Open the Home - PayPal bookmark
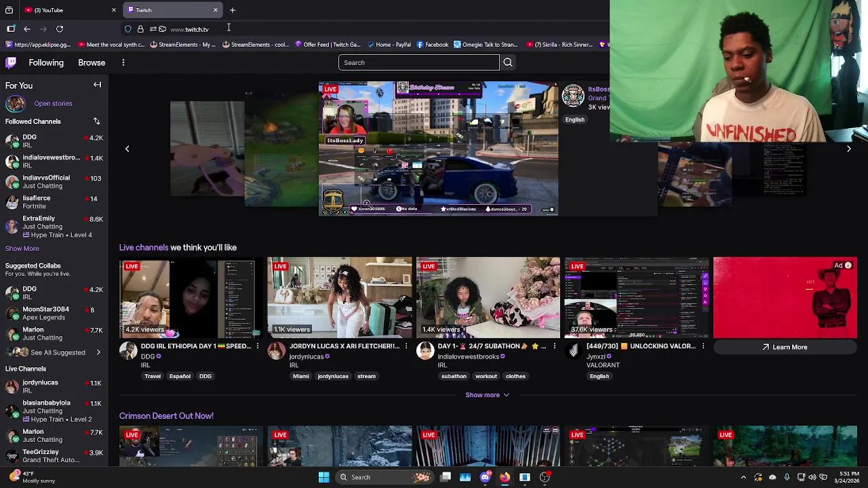 coord(389,45)
